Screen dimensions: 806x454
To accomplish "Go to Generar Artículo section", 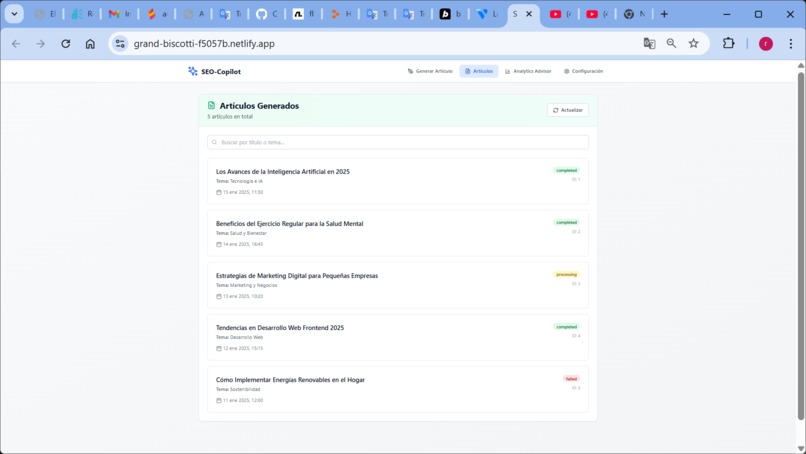I will pos(430,71).
